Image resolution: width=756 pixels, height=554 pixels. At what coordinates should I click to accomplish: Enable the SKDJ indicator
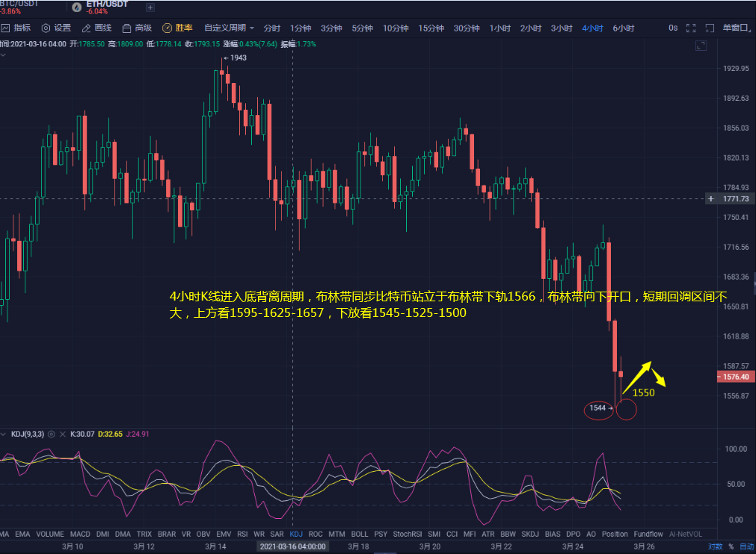(530, 534)
